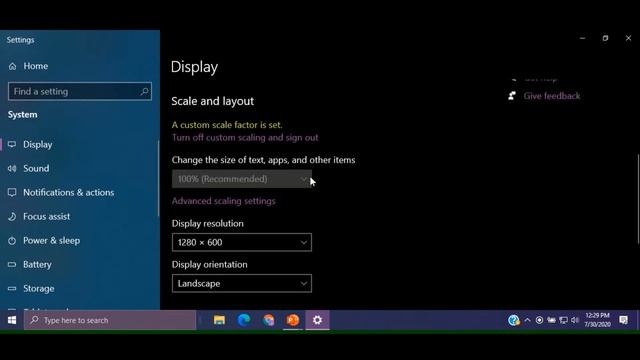Click the volume speaker tray icon
The height and width of the screenshot is (360, 640).
coord(575,320)
